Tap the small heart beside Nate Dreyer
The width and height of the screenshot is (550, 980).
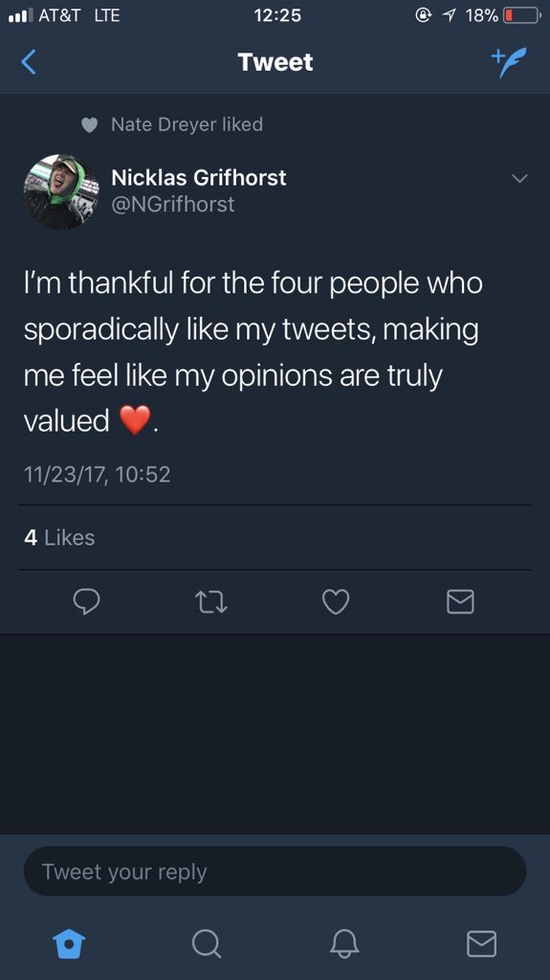[90, 125]
